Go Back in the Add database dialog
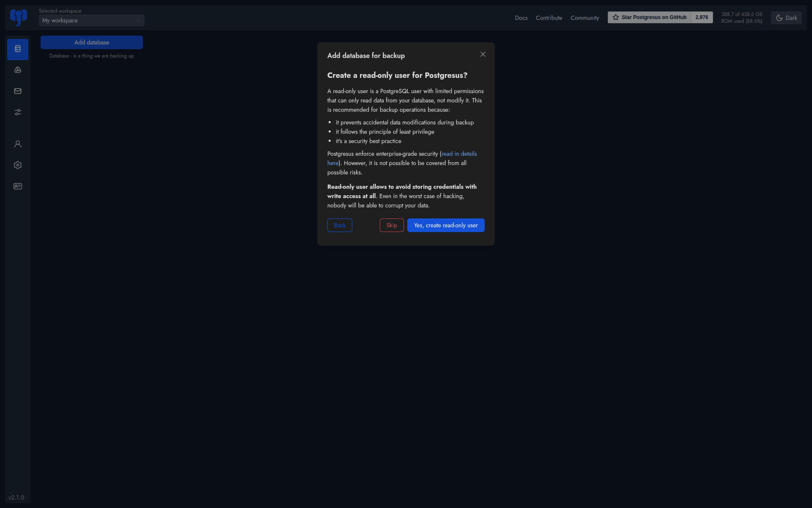 click(340, 225)
